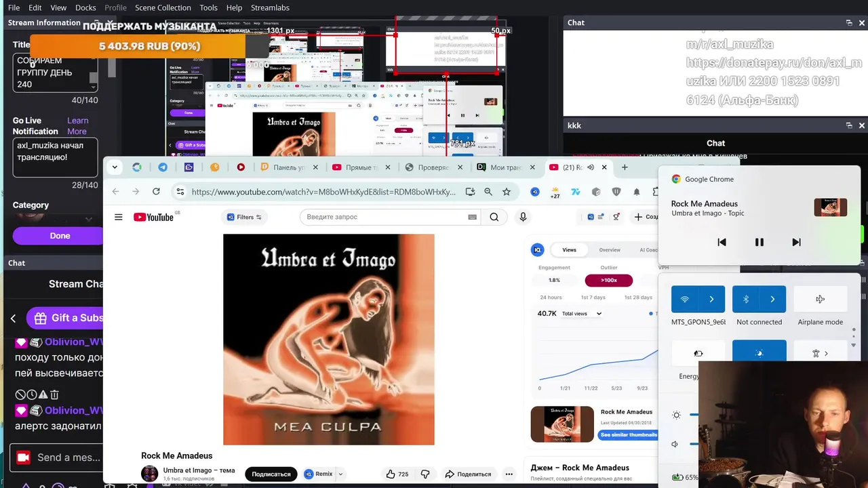Bookmark this page with star icon

[x=507, y=192]
